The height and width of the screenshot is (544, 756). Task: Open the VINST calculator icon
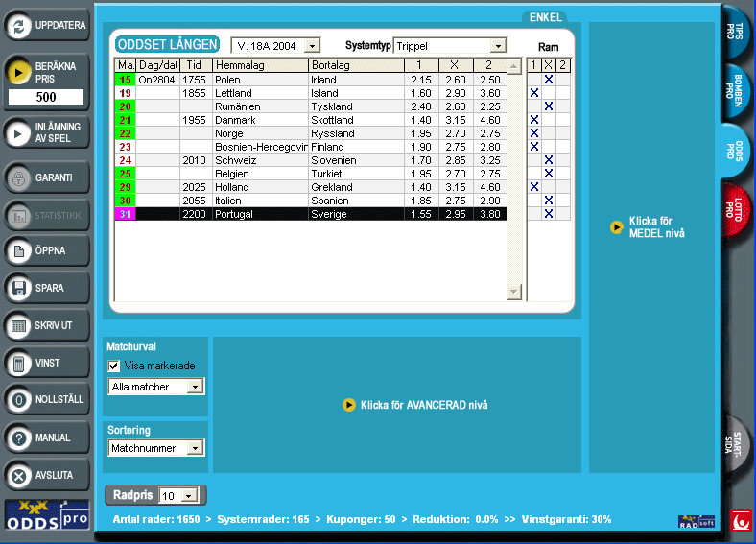[18, 363]
